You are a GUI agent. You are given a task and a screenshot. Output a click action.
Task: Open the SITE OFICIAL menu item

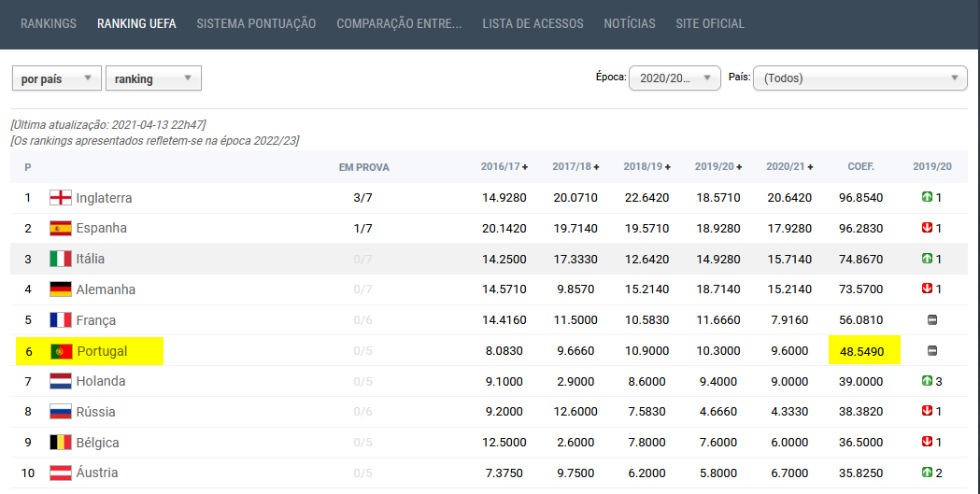tap(710, 23)
